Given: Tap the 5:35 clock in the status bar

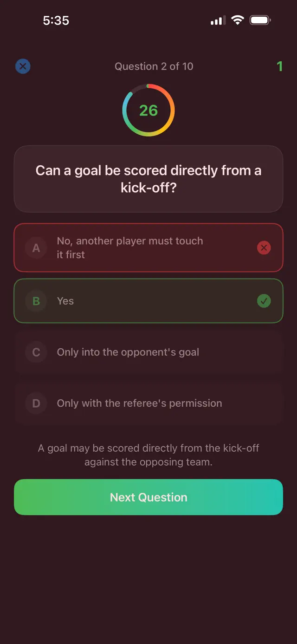Looking at the screenshot, I should pos(57,20).
